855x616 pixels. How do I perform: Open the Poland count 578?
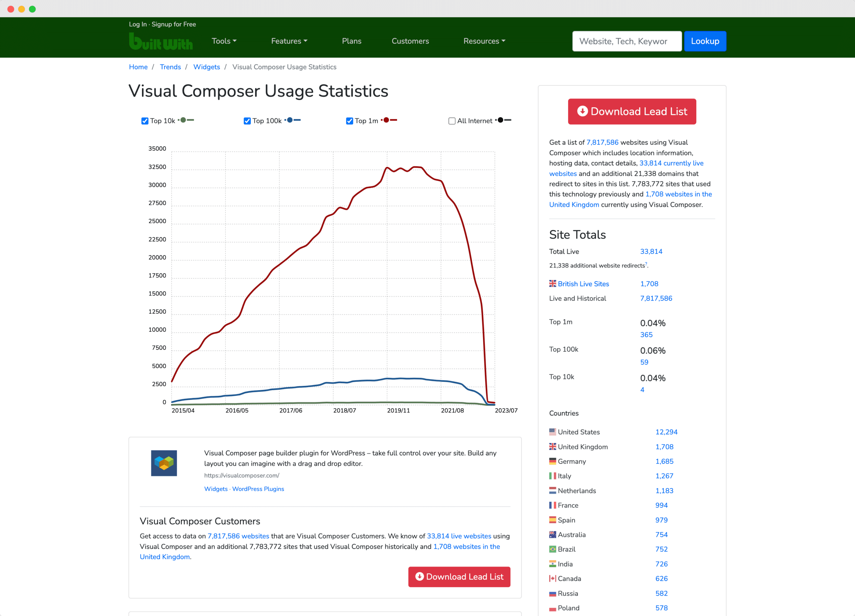[x=661, y=608]
